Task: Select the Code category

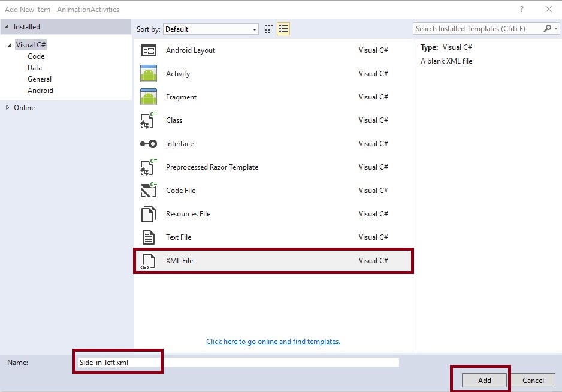Action: [36, 56]
